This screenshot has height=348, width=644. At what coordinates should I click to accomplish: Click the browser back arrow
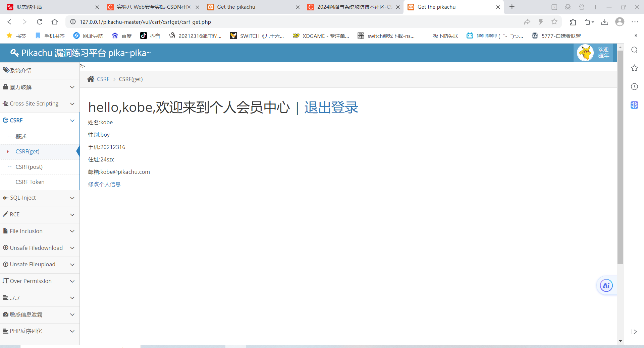[x=9, y=22]
